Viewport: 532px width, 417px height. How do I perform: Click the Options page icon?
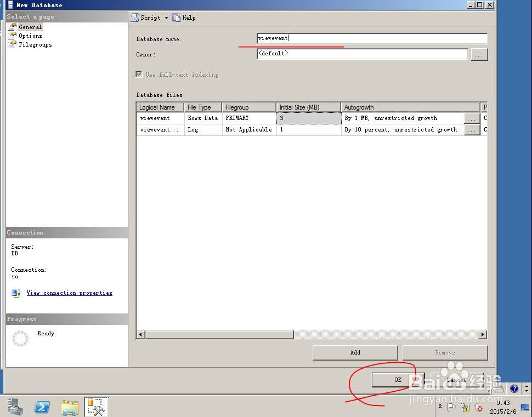point(12,36)
